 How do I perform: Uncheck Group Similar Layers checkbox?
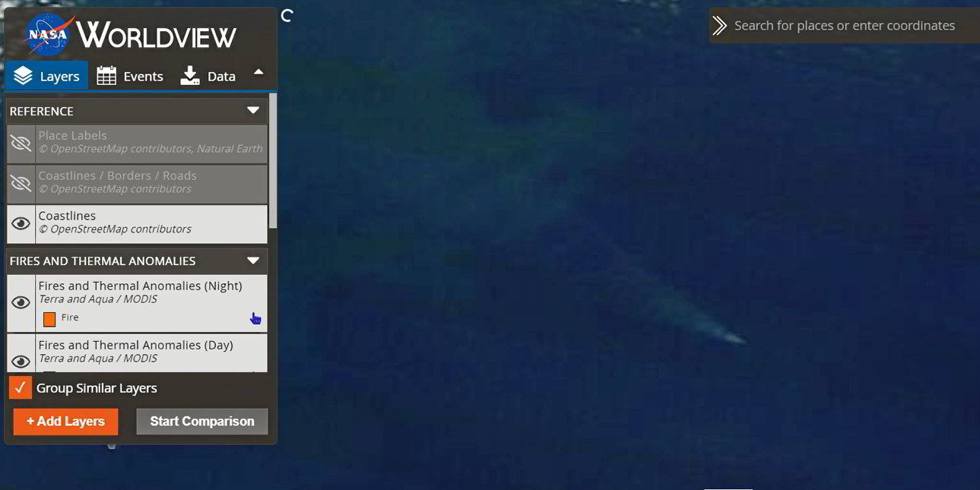pyautogui.click(x=21, y=387)
